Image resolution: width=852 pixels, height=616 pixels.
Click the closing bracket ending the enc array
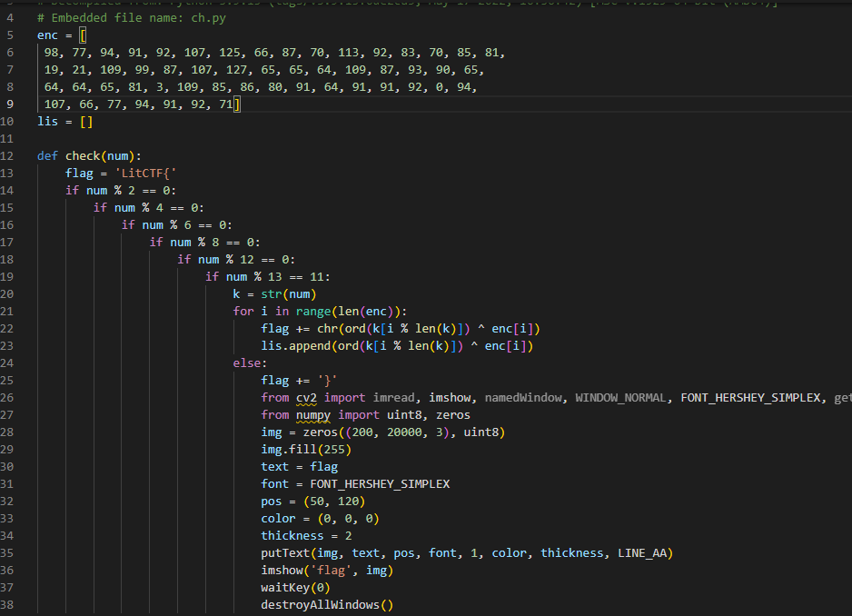tap(236, 104)
